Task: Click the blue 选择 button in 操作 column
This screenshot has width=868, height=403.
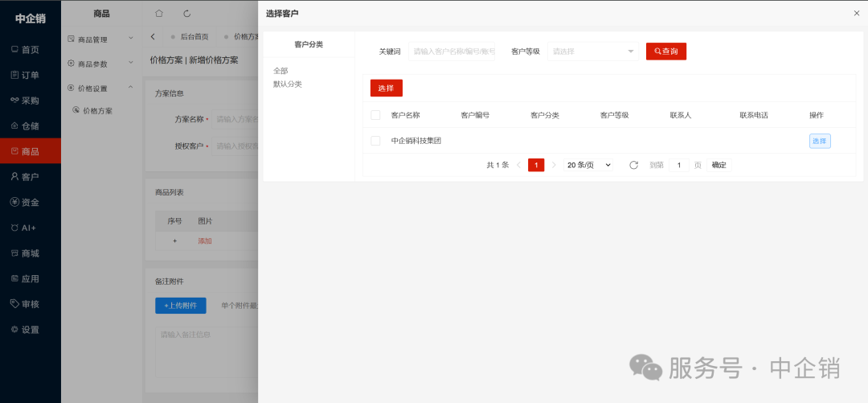Action: (819, 141)
